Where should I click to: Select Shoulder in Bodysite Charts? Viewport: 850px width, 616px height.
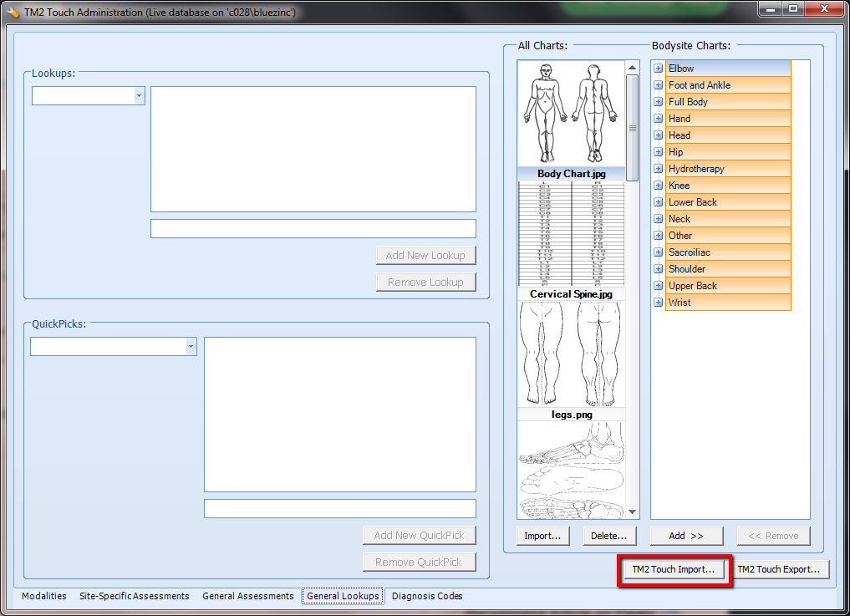pyautogui.click(x=728, y=269)
